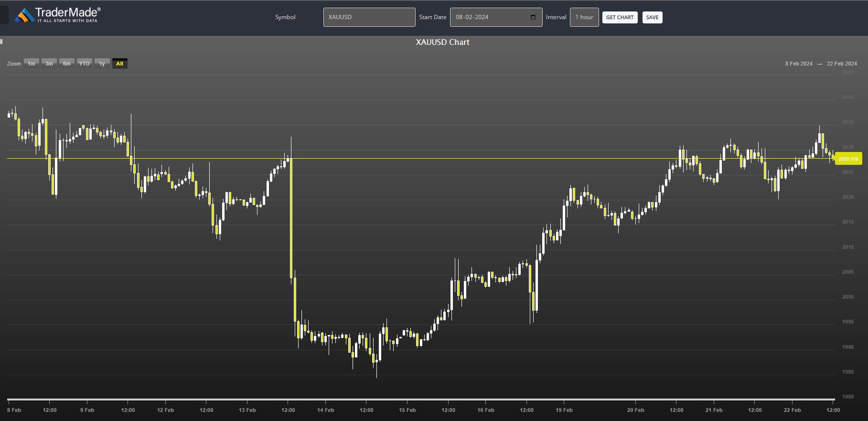Click the 2035 price axis label
Viewport: 868px width, 421px height.
848,122
